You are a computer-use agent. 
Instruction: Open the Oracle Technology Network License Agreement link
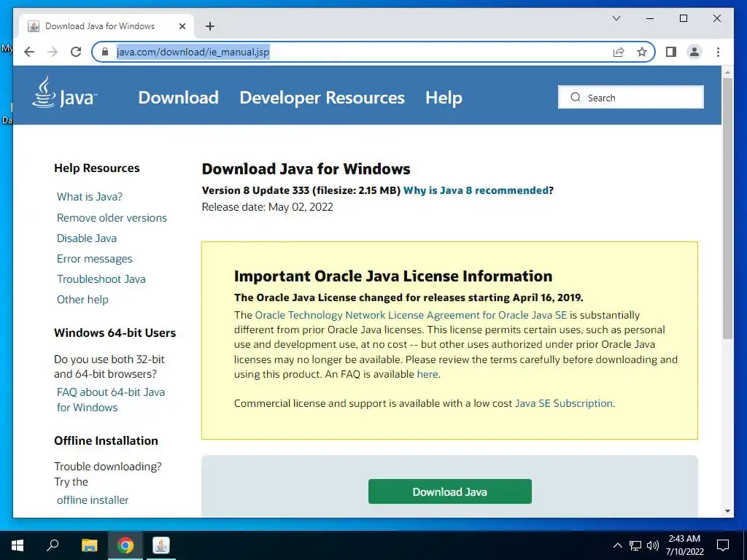click(411, 315)
